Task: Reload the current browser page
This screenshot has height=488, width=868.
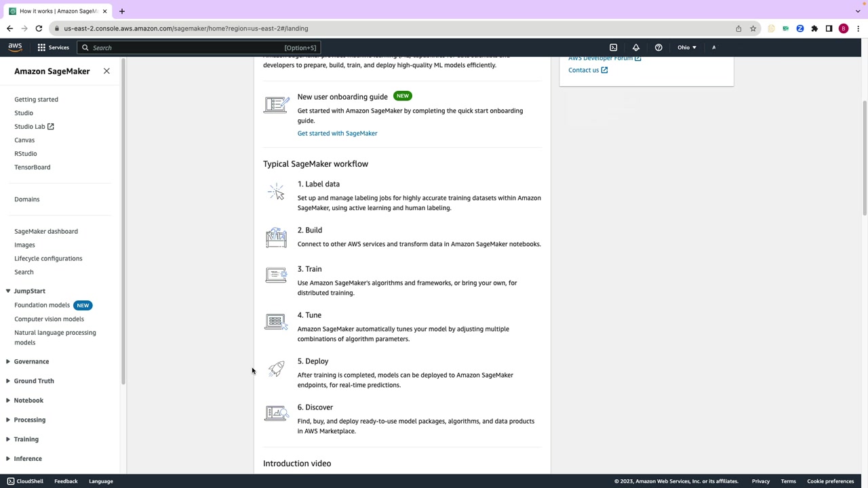Action: tap(39, 28)
